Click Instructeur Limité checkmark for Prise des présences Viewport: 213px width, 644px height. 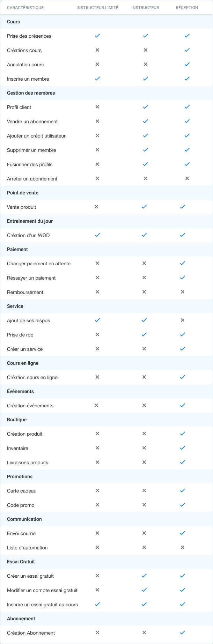(97, 36)
